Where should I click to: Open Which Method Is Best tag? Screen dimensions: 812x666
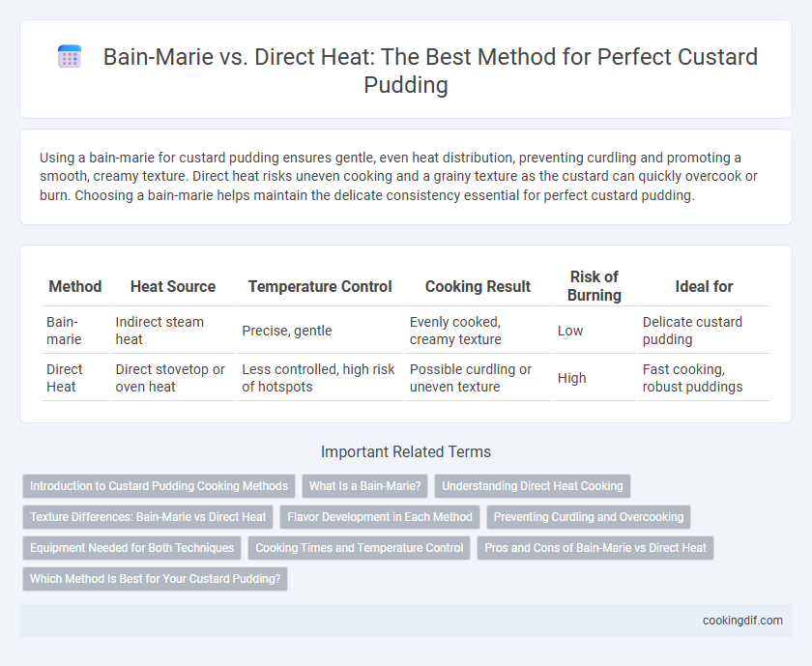pos(156,578)
